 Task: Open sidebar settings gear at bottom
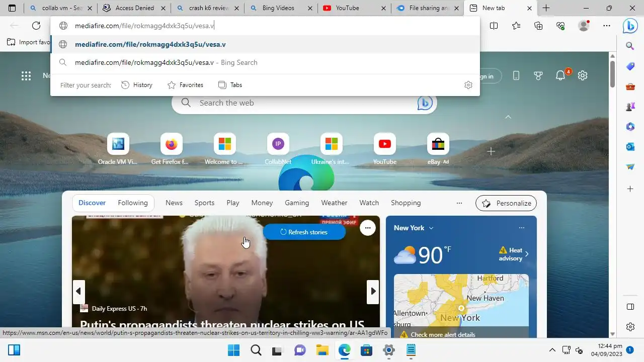coord(630,327)
